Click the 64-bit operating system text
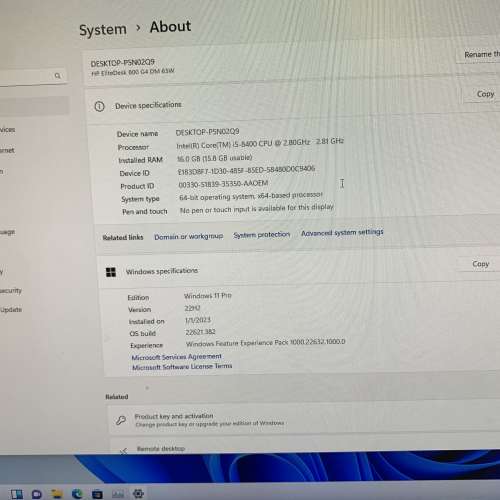This screenshot has height=500, width=500. 251,196
